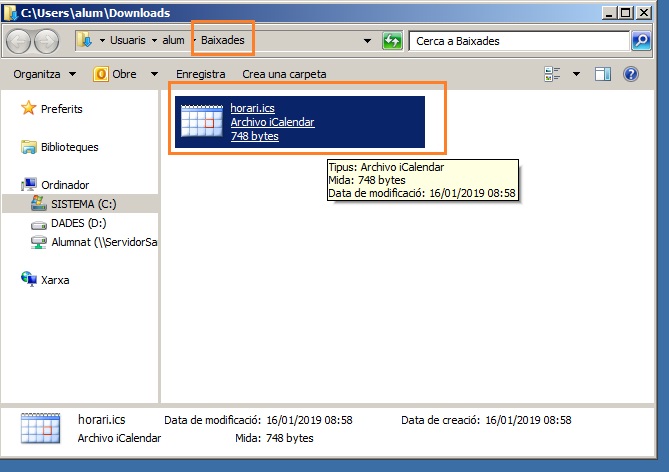
Task: Click the Ordinador computer icon
Action: (x=29, y=185)
